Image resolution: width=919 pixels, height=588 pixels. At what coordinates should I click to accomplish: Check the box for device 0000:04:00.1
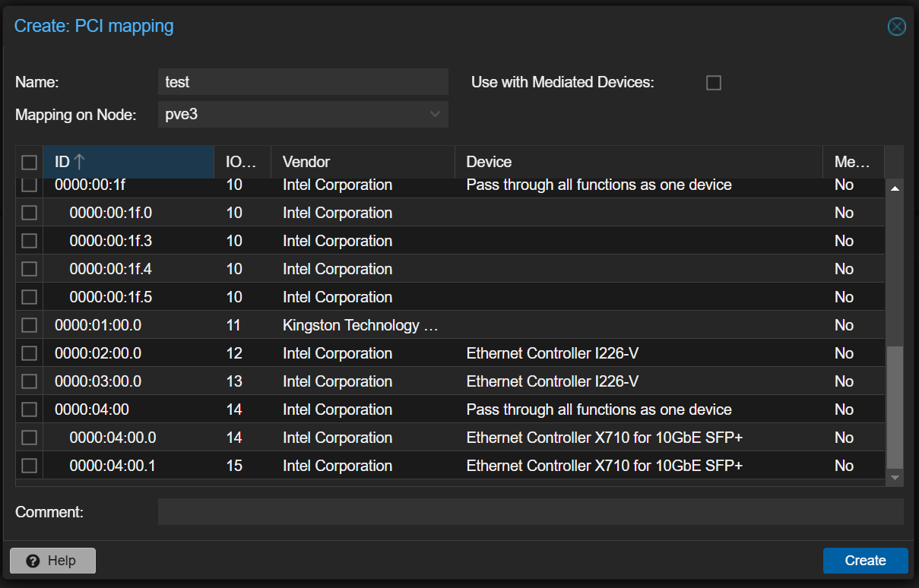(x=29, y=466)
